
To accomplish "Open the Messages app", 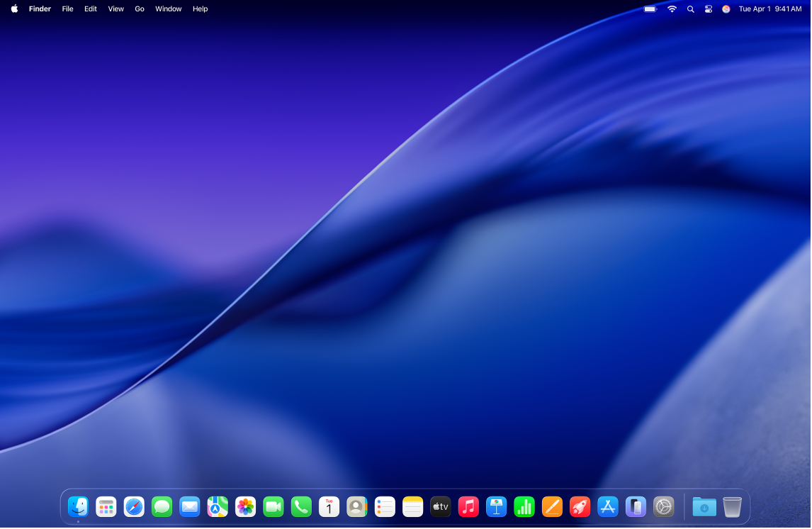I will [162, 506].
